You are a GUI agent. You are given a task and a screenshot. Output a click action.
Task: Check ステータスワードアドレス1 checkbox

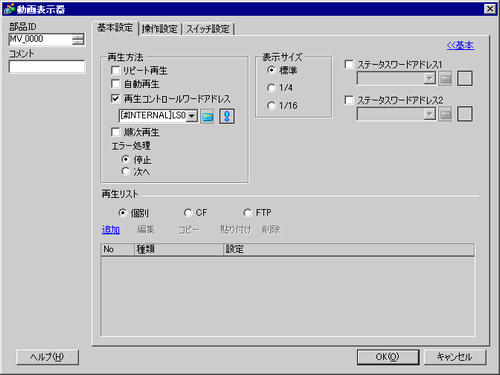click(x=349, y=64)
